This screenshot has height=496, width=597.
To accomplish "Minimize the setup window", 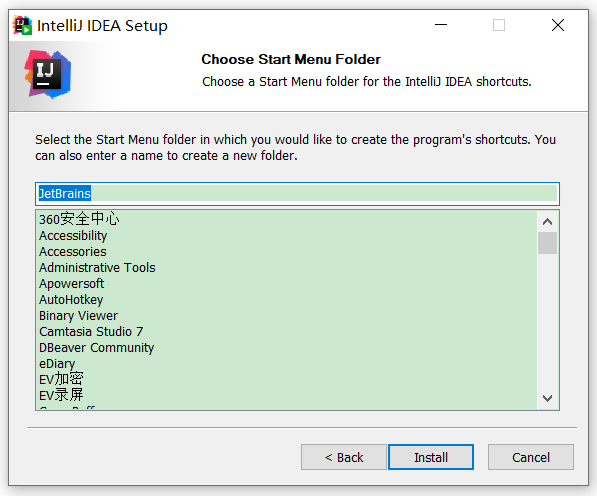I will (441, 26).
